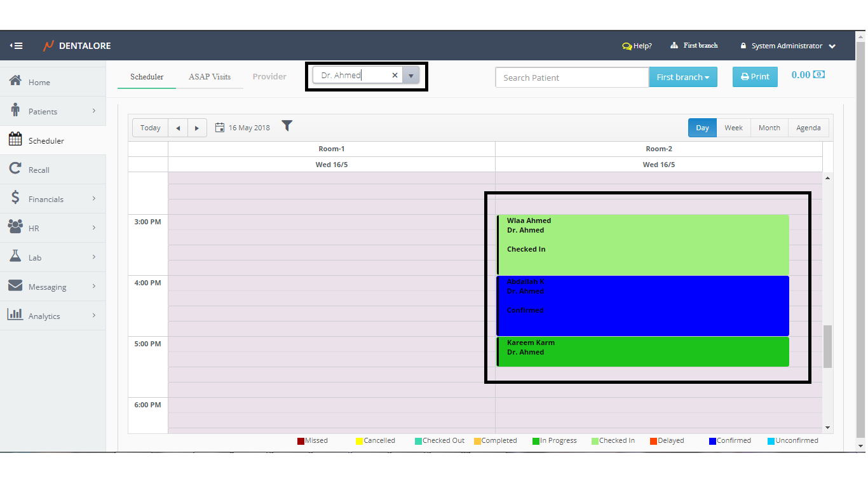The width and height of the screenshot is (868, 488).
Task: Go to previous day arrow
Action: click(x=178, y=128)
